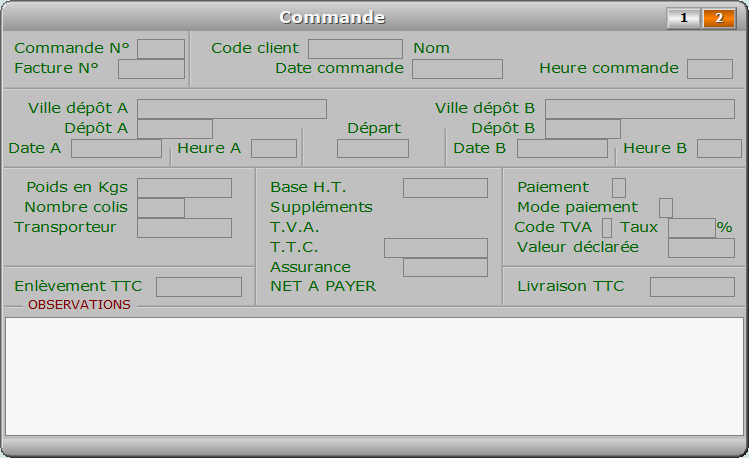The height and width of the screenshot is (458, 749).
Task: Click the Date B input field
Action: (x=563, y=149)
